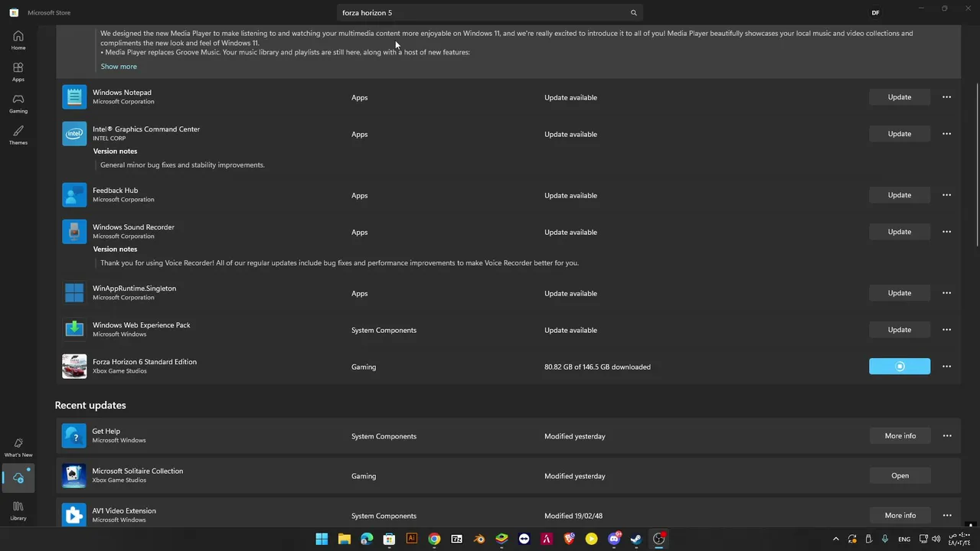Click the Windows Sound Recorder title text
This screenshot has width=980, height=551.
[133, 227]
